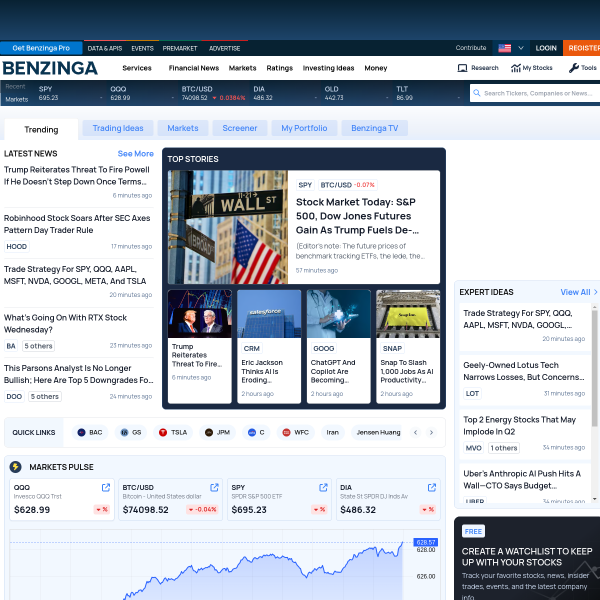This screenshot has height=600, width=600.
Task: Open the Wall St top story image
Action: (228, 227)
